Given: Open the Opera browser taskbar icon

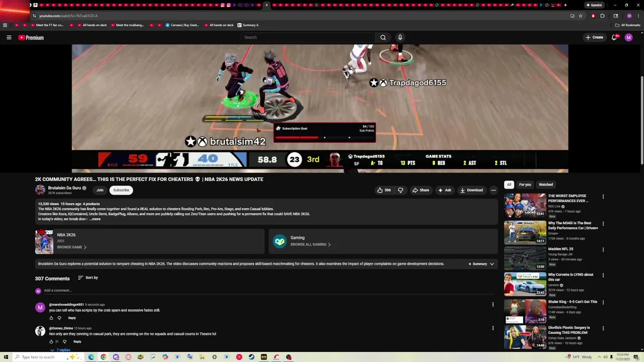Looking at the screenshot, I should [x=128, y=357].
